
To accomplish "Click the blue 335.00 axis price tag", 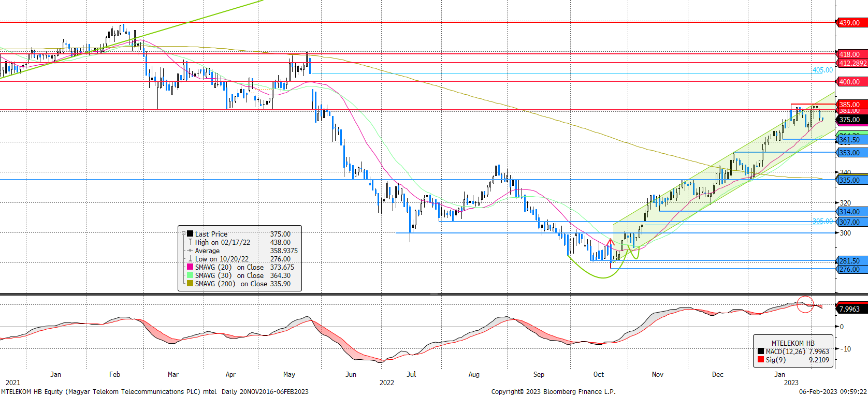I will coord(852,180).
